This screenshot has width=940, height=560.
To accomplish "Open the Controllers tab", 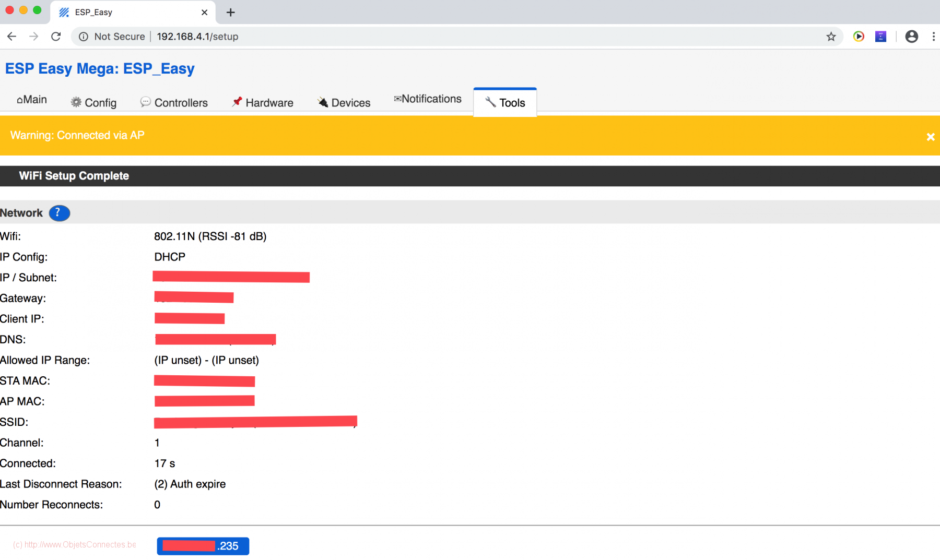I will click(174, 103).
